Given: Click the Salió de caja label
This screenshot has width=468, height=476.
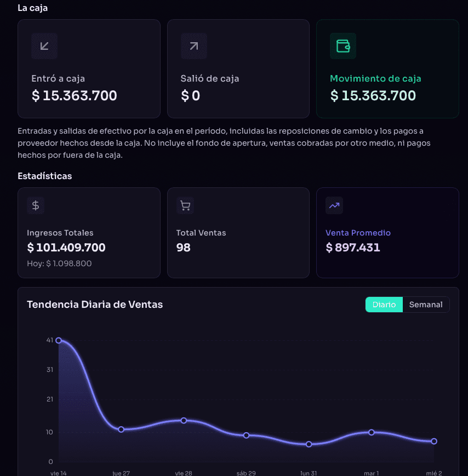Looking at the screenshot, I should 209,79.
